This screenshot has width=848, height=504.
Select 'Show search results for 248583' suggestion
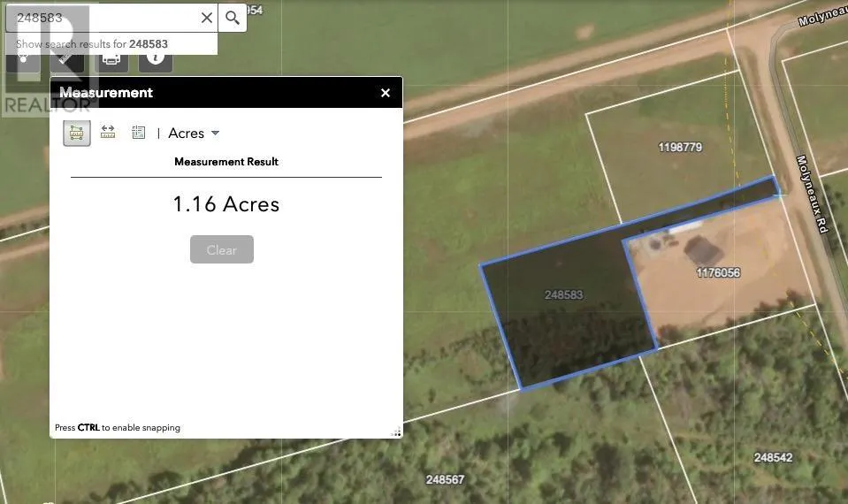click(111, 44)
